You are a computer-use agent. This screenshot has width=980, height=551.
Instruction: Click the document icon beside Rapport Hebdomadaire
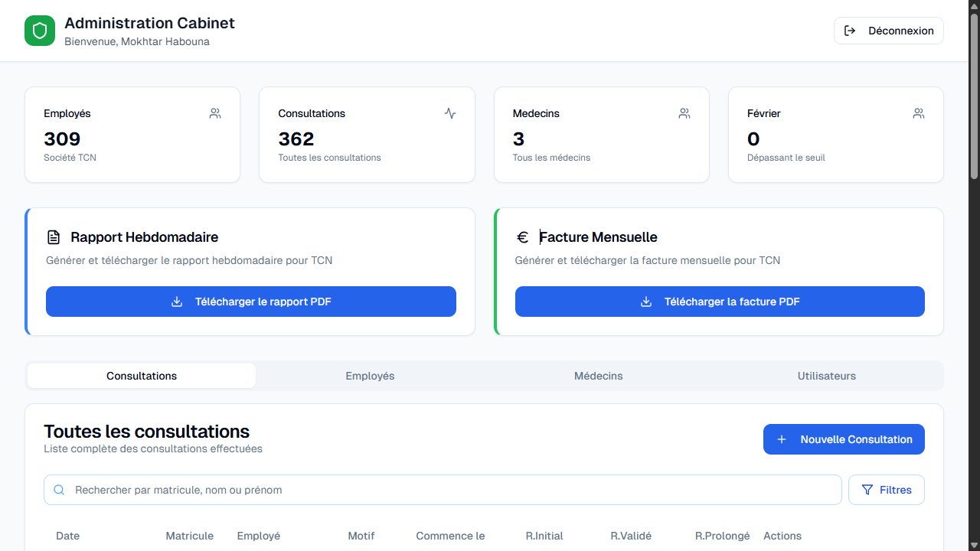coord(54,237)
